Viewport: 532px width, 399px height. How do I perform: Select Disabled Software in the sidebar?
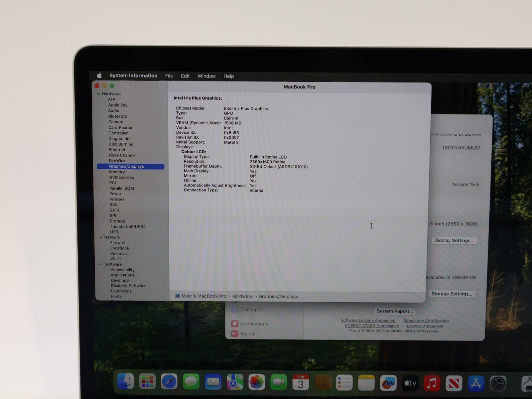pos(128,286)
